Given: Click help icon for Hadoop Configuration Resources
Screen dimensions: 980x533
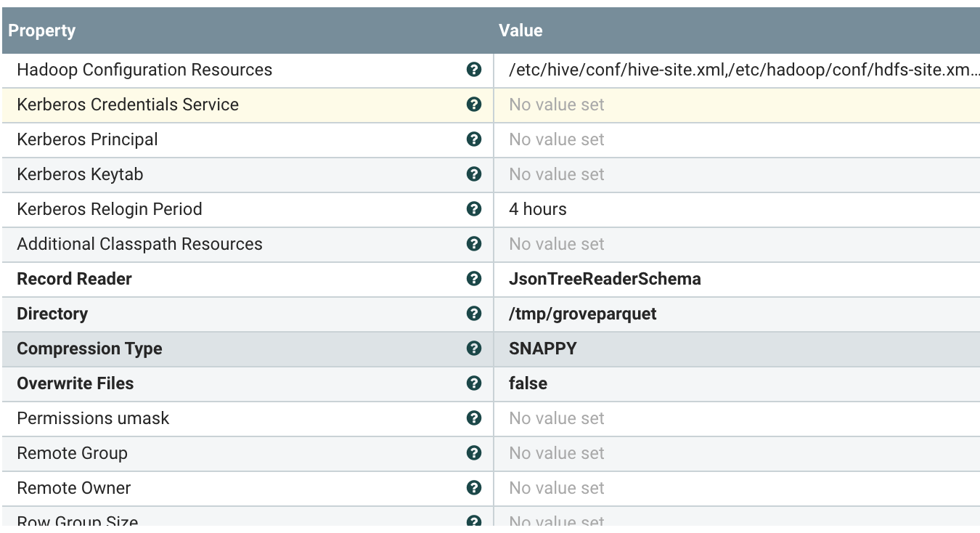Looking at the screenshot, I should 474,70.
